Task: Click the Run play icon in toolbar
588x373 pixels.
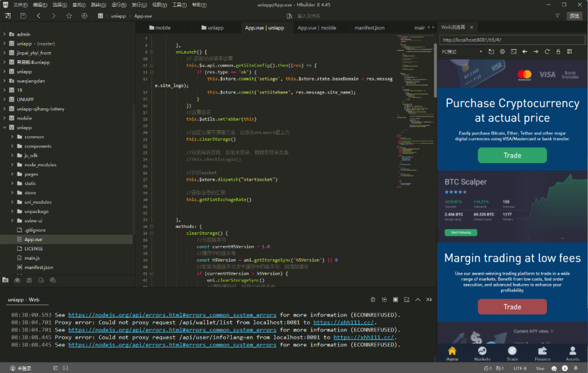Action: (84, 16)
